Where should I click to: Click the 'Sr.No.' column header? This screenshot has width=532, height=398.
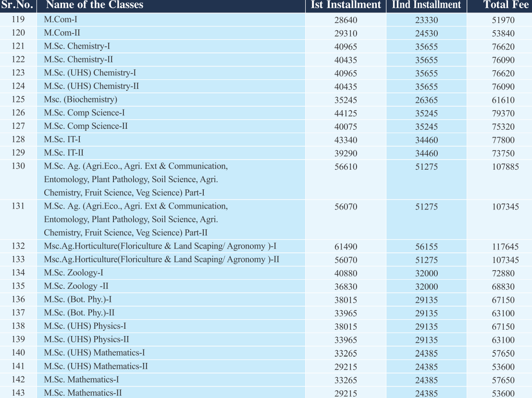click(18, 6)
